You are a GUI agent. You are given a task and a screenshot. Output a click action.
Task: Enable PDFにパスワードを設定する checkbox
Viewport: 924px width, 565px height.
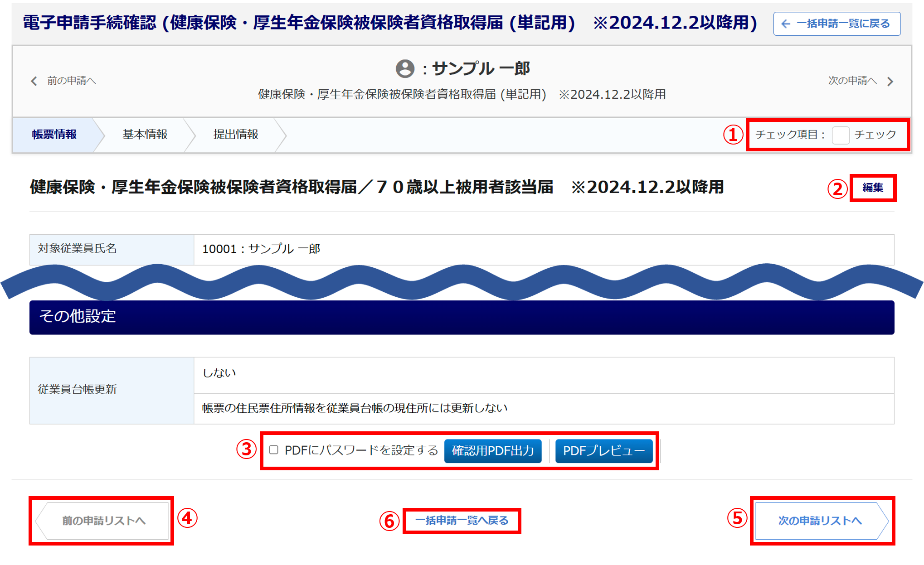tap(273, 450)
